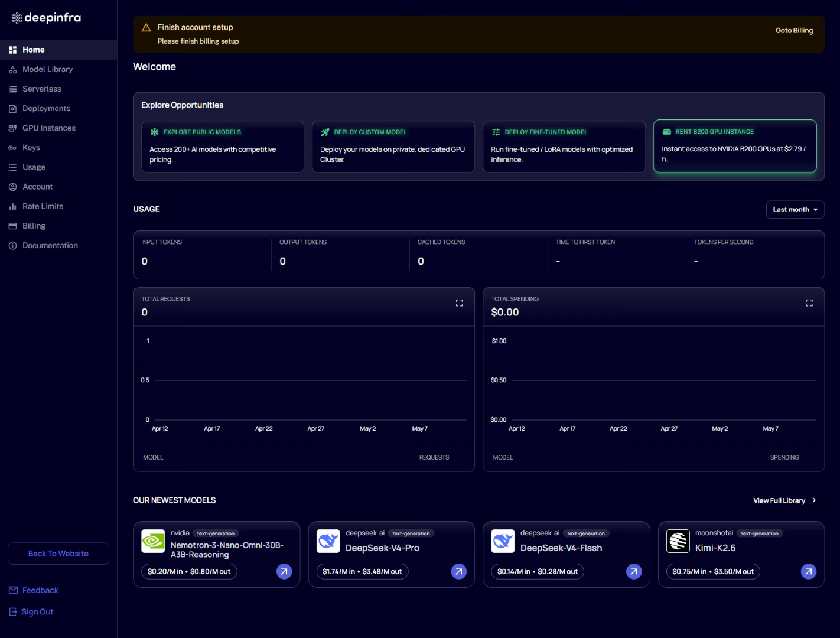Click the warning triangle icon in banner

(146, 27)
